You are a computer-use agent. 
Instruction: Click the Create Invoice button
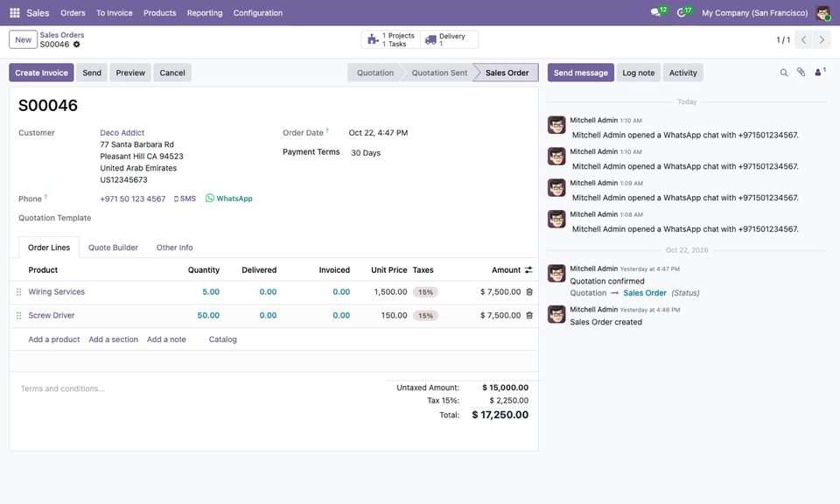click(41, 73)
